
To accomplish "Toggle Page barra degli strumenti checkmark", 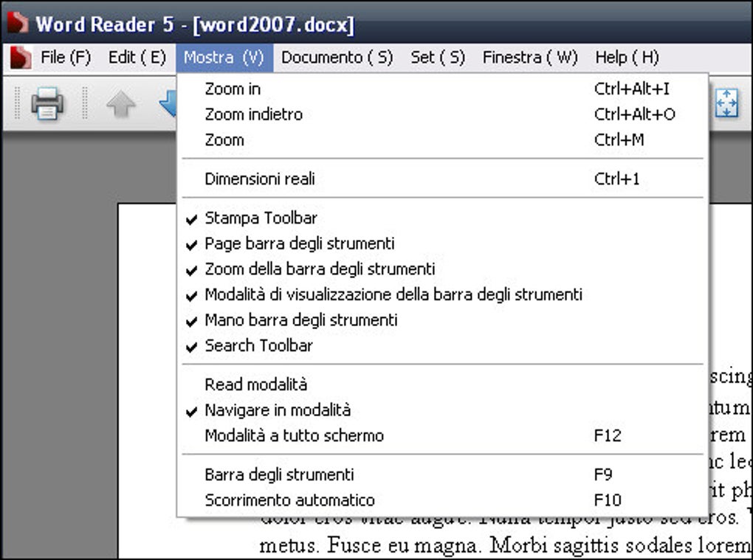I will tap(299, 243).
